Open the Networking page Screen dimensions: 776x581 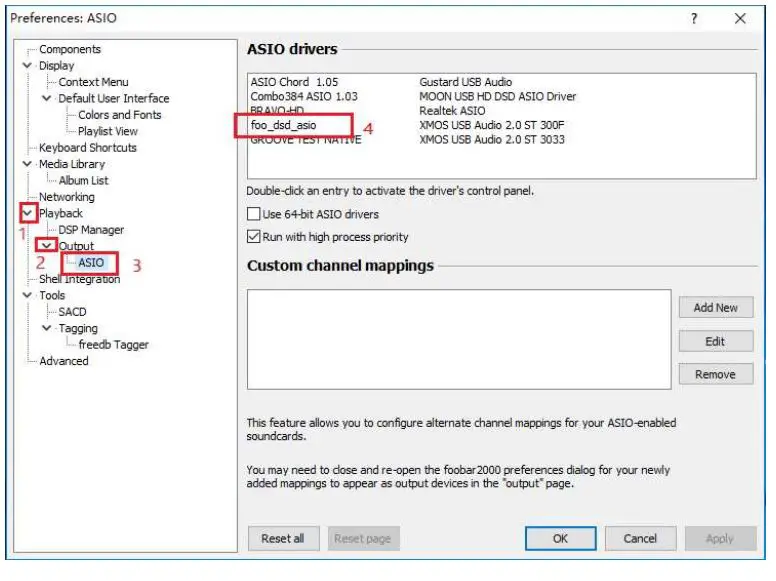pyautogui.click(x=67, y=197)
